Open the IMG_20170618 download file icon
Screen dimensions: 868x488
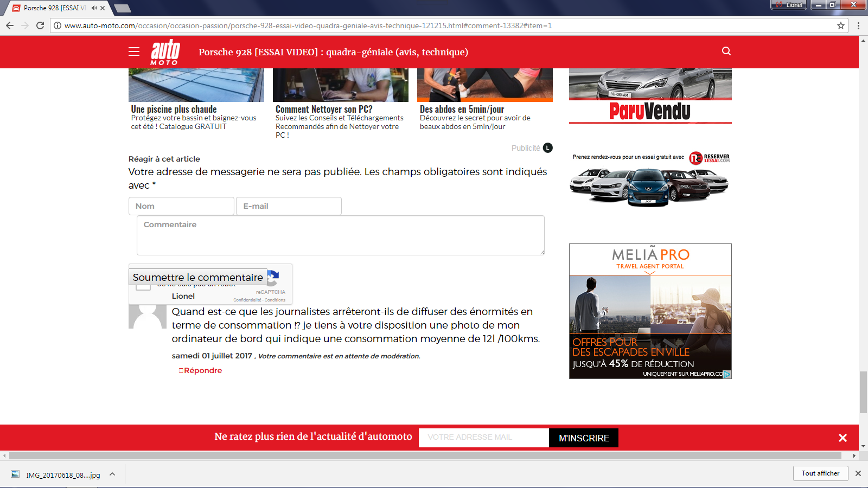point(15,474)
